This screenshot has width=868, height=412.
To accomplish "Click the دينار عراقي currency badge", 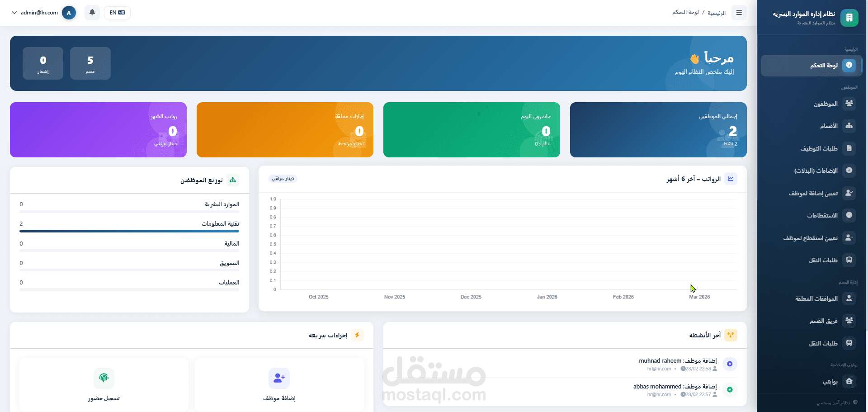I will pos(283,179).
